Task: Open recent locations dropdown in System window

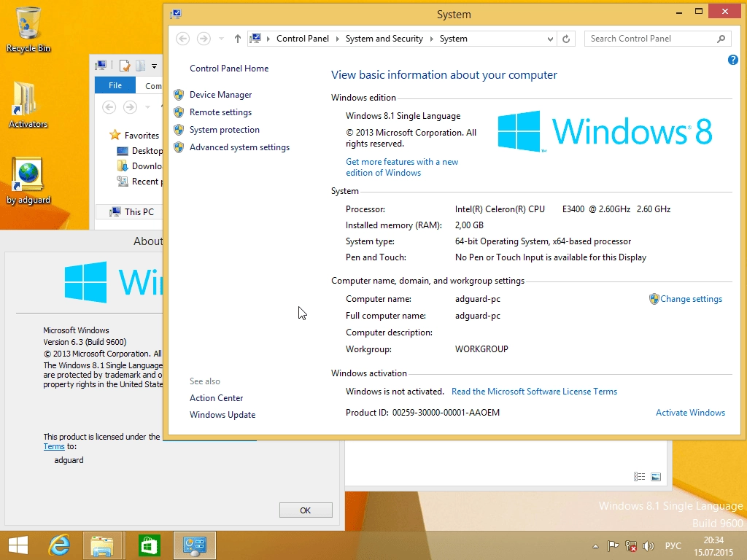Action: [221, 39]
